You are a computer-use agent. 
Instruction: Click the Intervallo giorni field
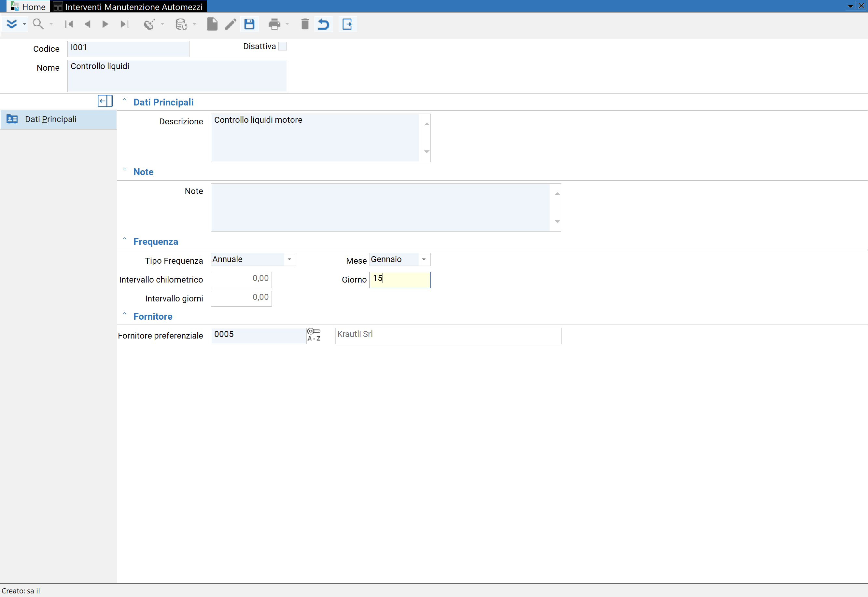241,298
